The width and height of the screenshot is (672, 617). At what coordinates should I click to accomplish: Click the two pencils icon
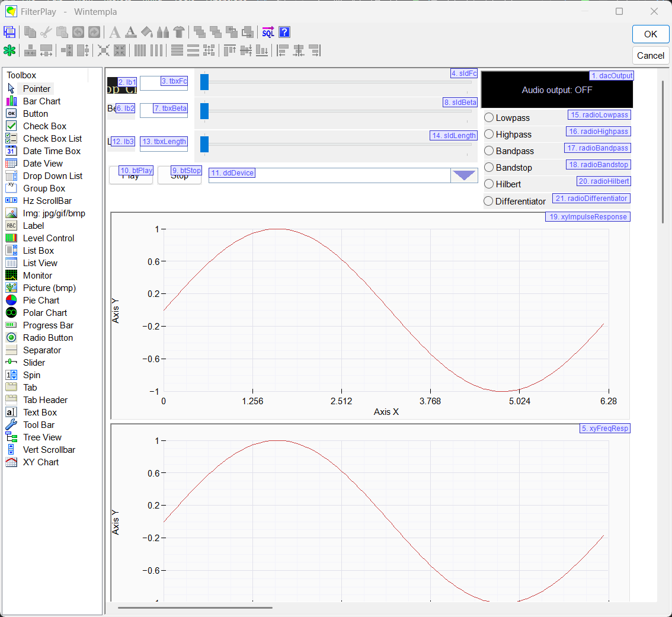click(163, 32)
